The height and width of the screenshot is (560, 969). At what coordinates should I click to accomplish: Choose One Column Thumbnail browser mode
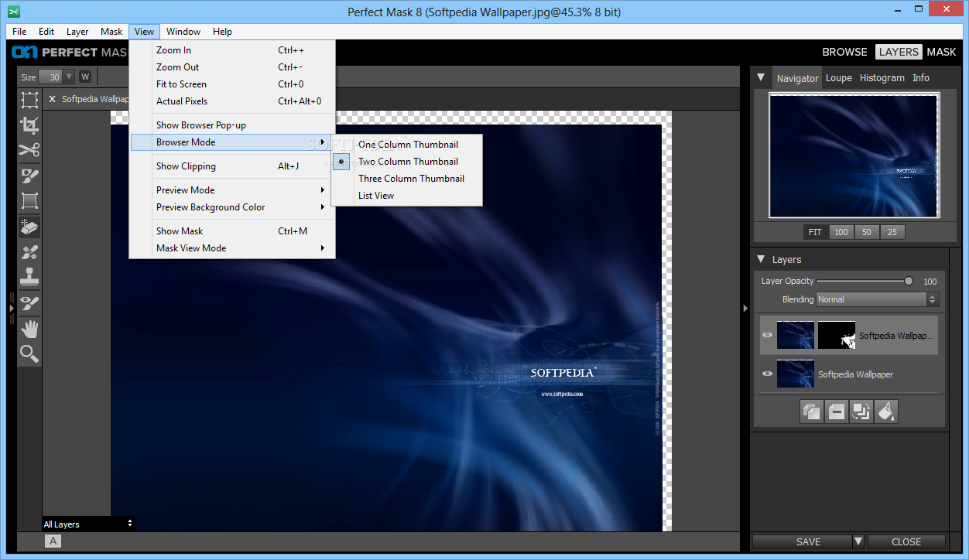pyautogui.click(x=407, y=145)
